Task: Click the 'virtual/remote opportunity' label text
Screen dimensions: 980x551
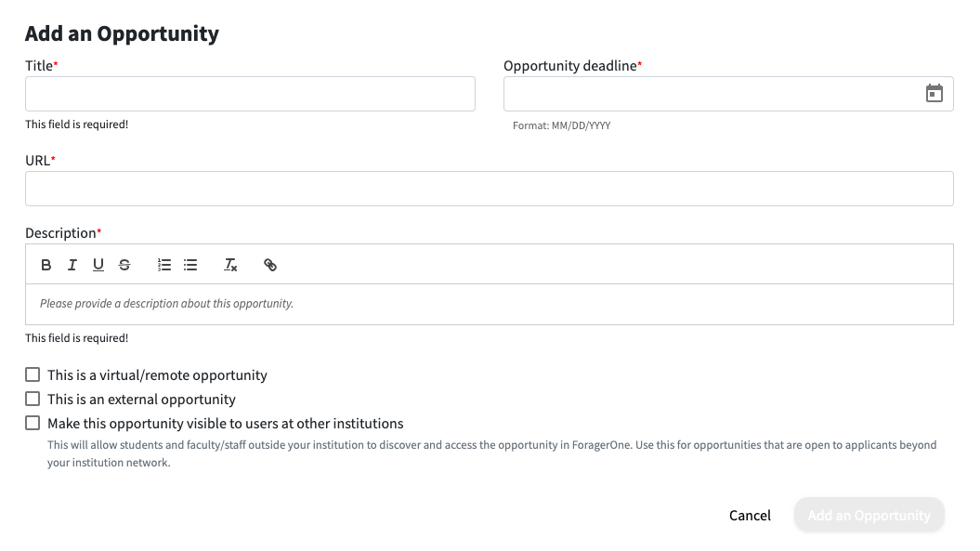Action: point(183,375)
